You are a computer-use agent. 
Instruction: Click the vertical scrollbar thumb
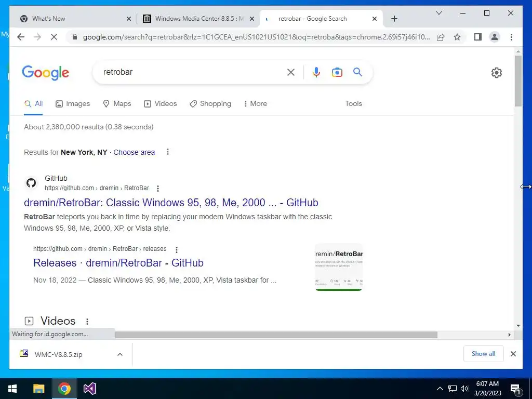coord(518,81)
